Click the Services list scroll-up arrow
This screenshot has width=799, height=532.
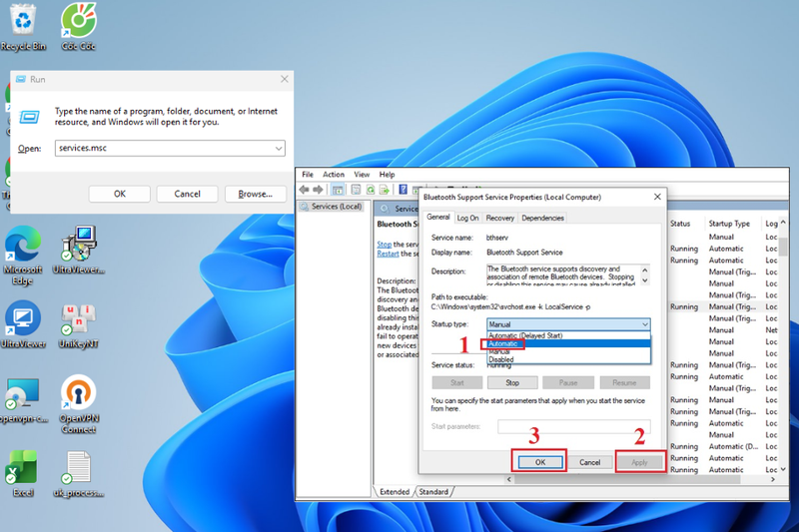[x=784, y=223]
